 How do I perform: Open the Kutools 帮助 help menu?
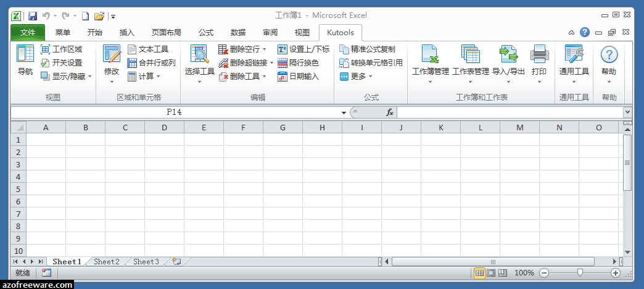click(x=609, y=64)
